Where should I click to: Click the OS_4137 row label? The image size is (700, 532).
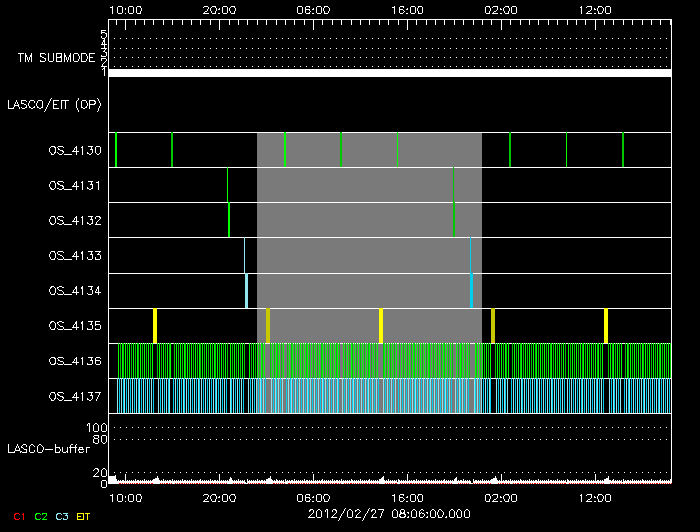[x=75, y=396]
